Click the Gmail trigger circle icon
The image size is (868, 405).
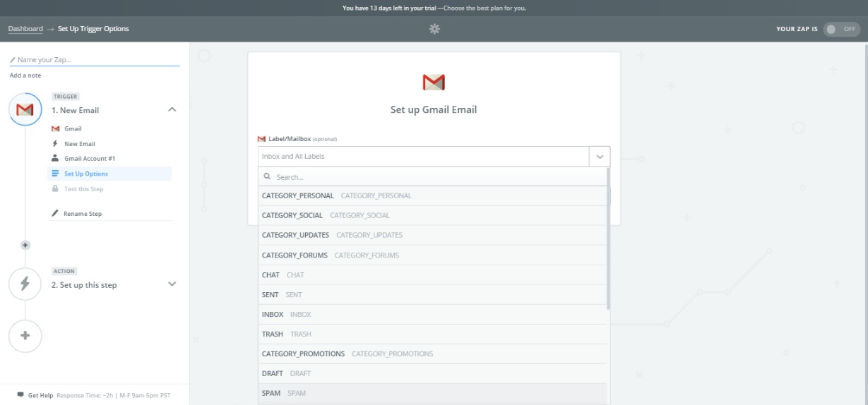tap(25, 109)
